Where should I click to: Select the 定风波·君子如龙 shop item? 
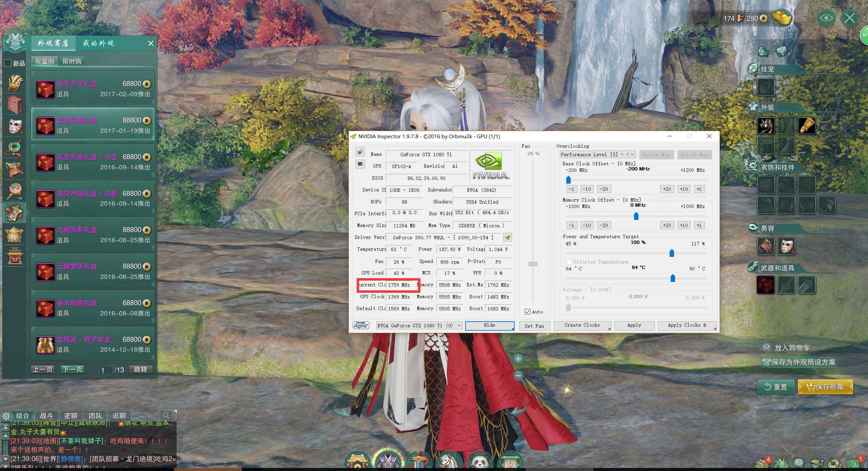93,343
